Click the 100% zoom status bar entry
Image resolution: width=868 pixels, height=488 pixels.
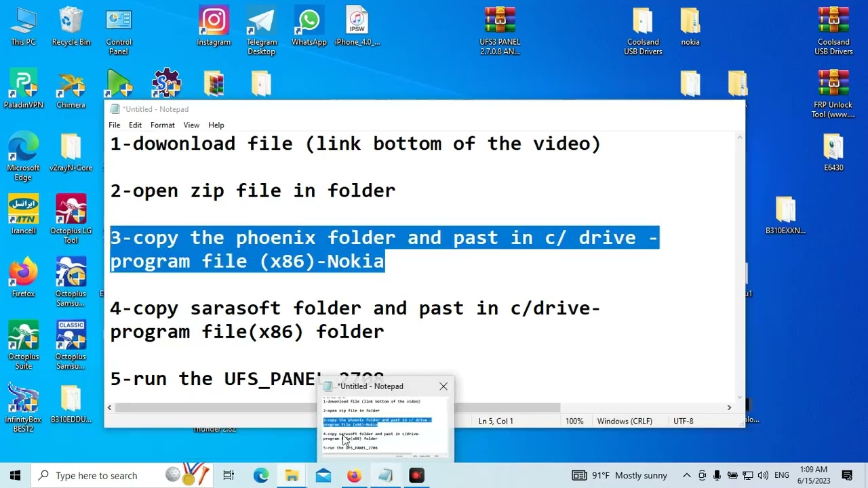[574, 421]
